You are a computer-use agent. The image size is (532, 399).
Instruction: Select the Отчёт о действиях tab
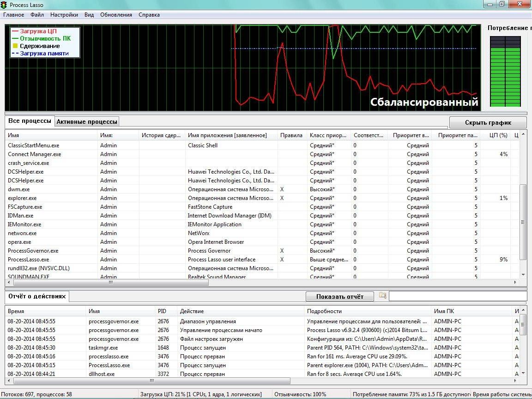[36, 296]
